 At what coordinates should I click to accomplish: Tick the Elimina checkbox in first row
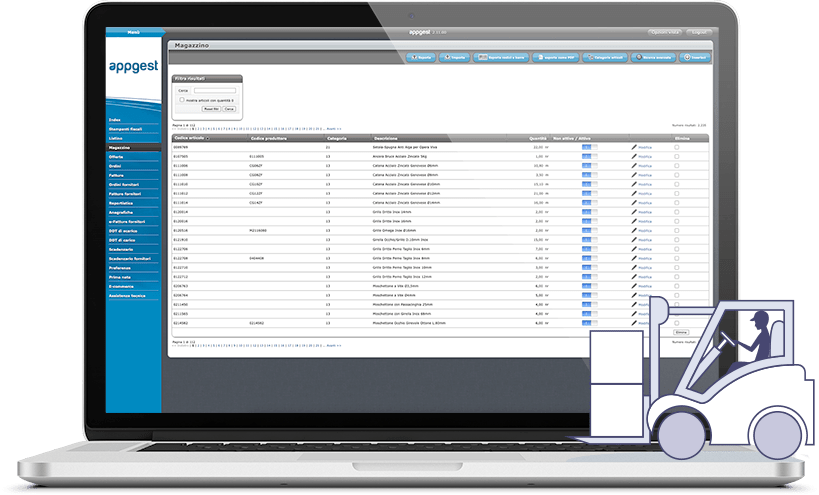677,147
